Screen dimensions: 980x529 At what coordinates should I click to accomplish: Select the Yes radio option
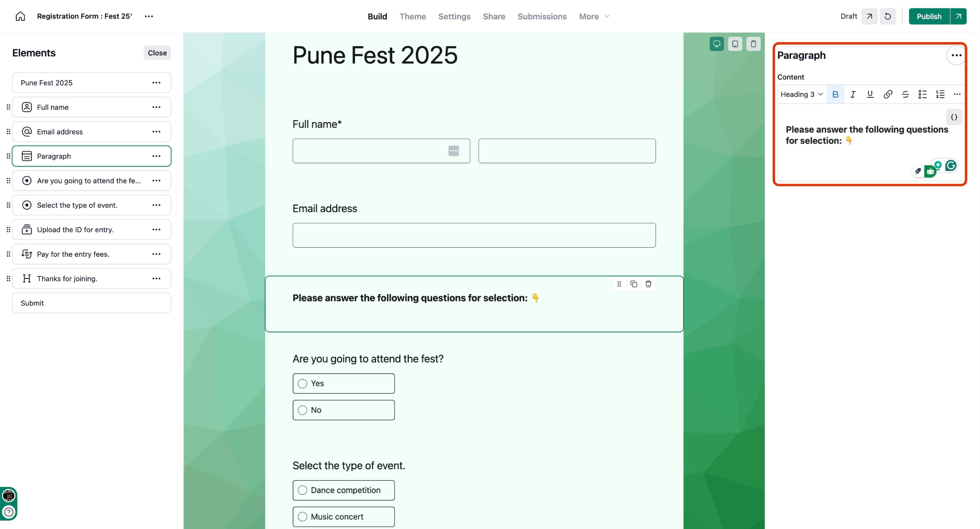point(303,384)
